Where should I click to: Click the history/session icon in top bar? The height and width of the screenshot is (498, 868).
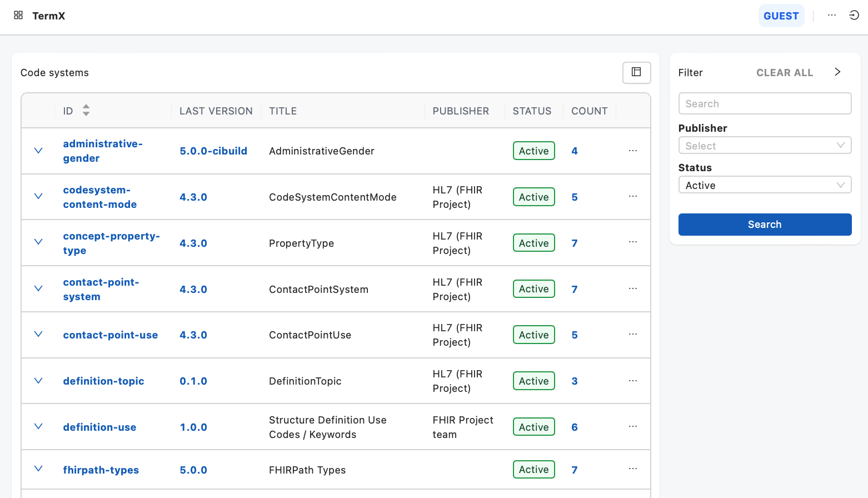(x=854, y=16)
